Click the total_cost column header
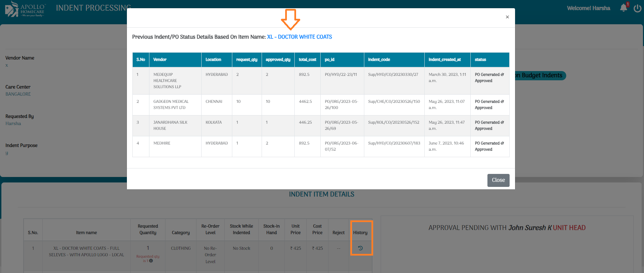 pos(307,59)
